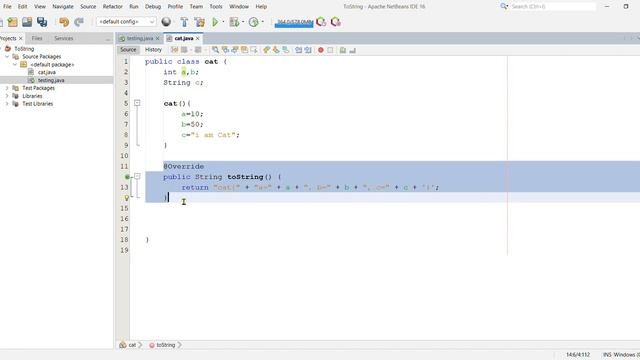This screenshot has height=360, width=640.
Task: Click in the Search (Ctrl+I) field
Action: 553,7
